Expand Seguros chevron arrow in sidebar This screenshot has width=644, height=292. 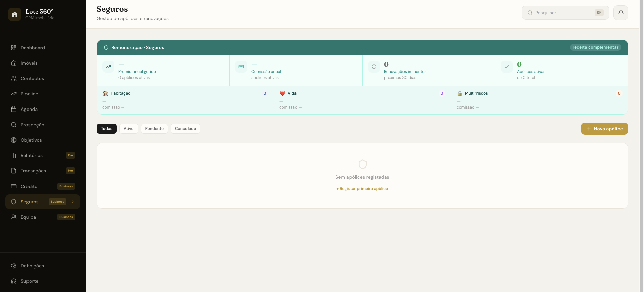[x=73, y=202]
